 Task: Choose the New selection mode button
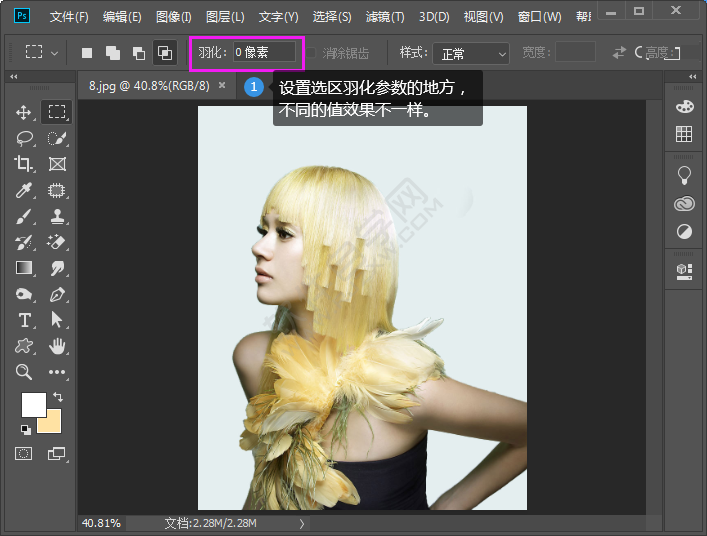point(87,53)
